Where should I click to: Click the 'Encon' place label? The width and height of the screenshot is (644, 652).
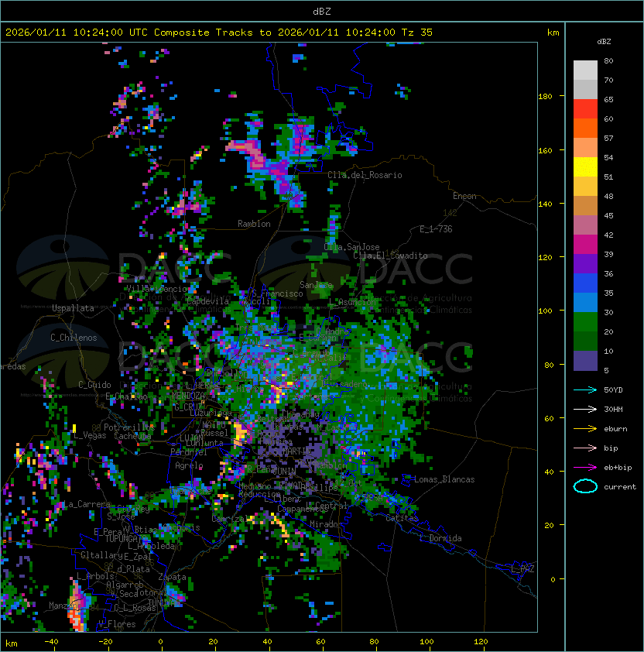point(464,196)
